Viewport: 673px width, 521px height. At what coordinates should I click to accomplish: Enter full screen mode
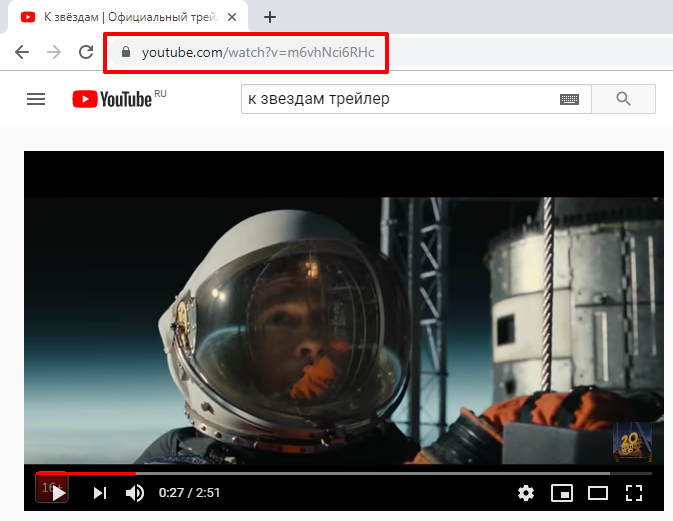tap(634, 493)
